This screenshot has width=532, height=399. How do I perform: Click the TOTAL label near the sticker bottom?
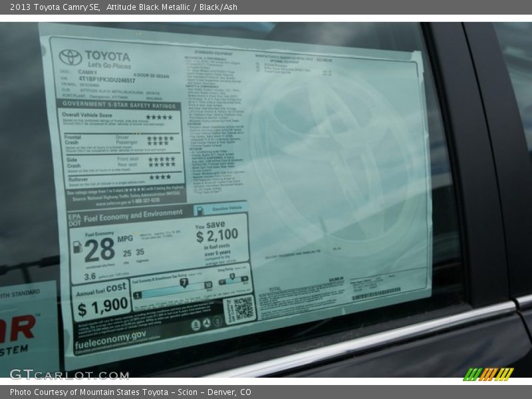[x=275, y=289]
